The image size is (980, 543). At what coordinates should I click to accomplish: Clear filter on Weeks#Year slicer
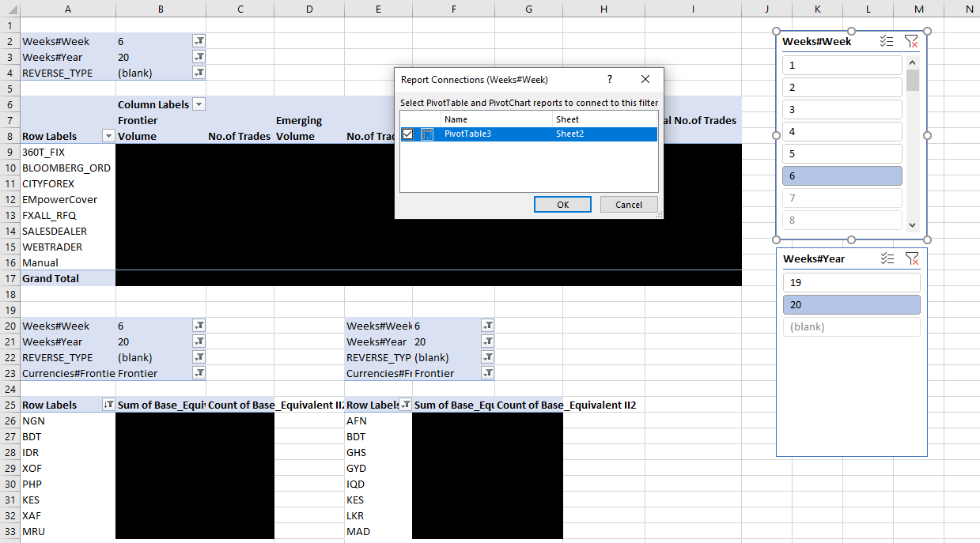[x=911, y=258]
